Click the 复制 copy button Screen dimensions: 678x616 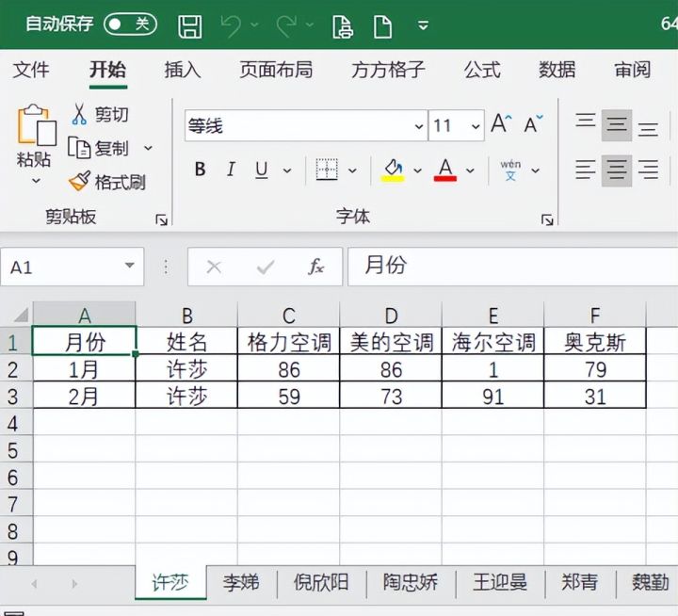(x=99, y=149)
